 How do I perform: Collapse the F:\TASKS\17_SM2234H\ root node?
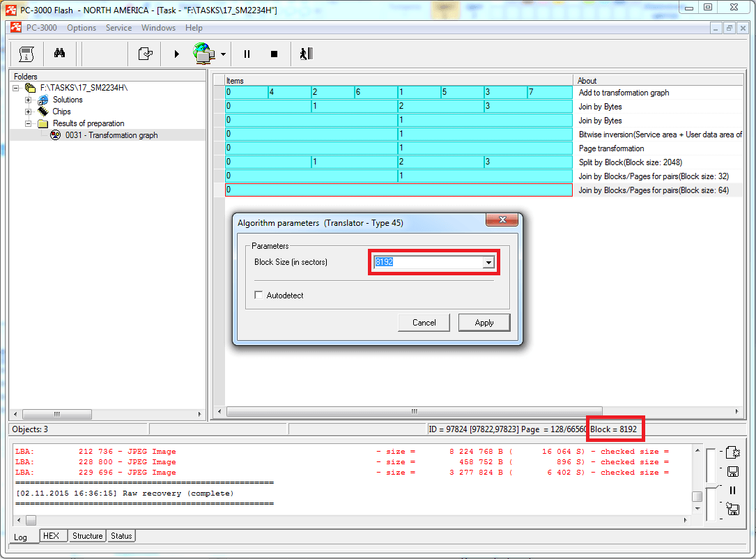(16, 88)
